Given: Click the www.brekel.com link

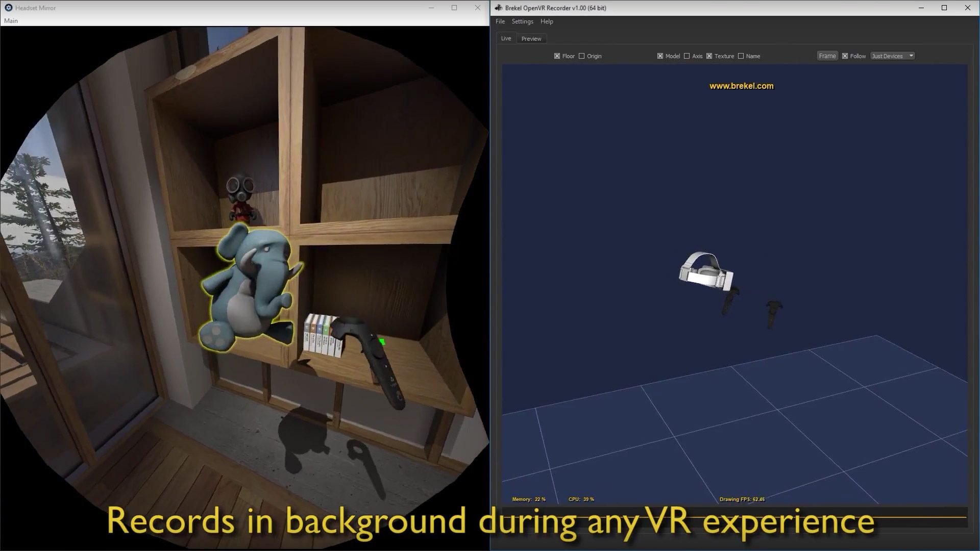Looking at the screenshot, I should (x=741, y=86).
